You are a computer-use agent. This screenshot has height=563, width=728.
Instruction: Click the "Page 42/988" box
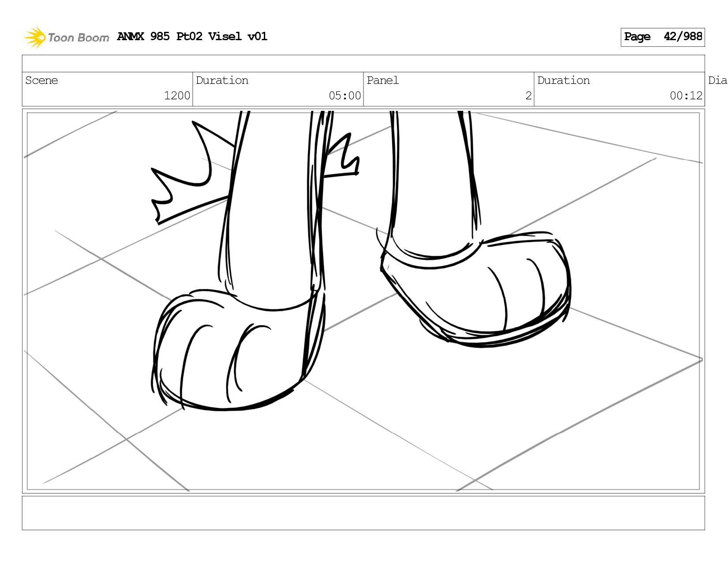[x=663, y=37]
